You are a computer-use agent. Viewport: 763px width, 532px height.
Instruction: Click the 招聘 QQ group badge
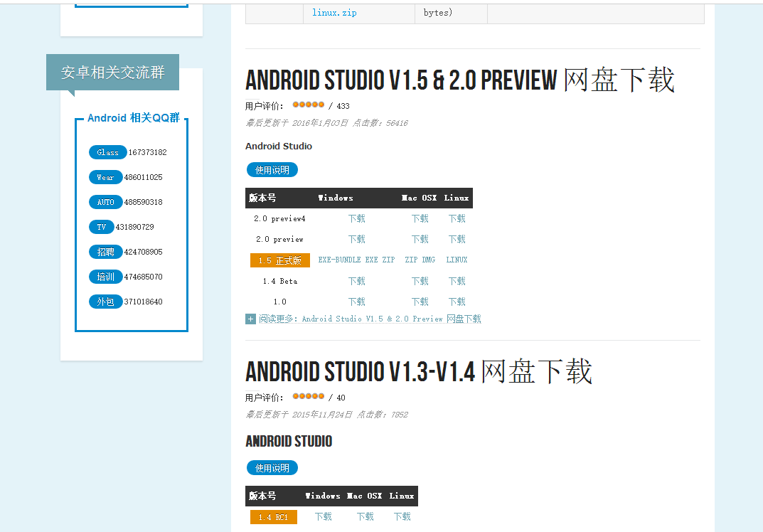click(x=105, y=252)
